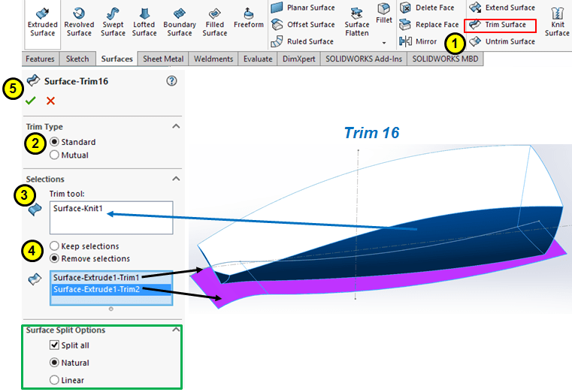The height and width of the screenshot is (392, 572).
Task: Select the Mutual trim type
Action: [x=54, y=155]
